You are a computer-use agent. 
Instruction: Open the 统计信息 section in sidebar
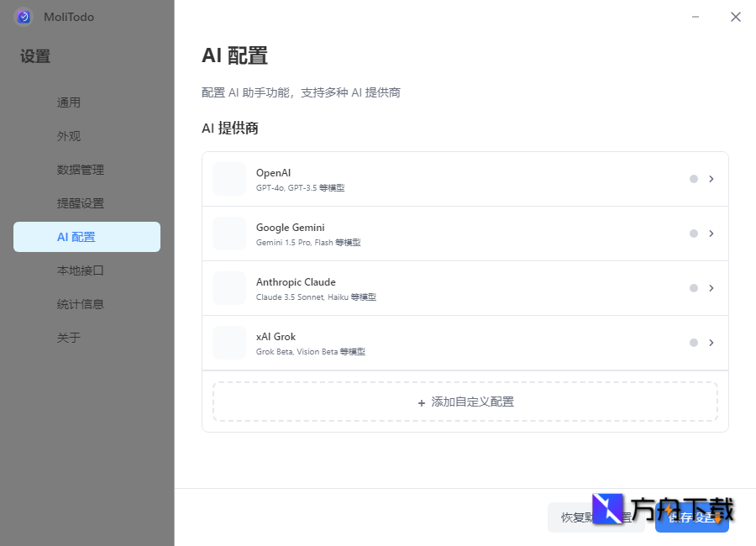coord(80,303)
